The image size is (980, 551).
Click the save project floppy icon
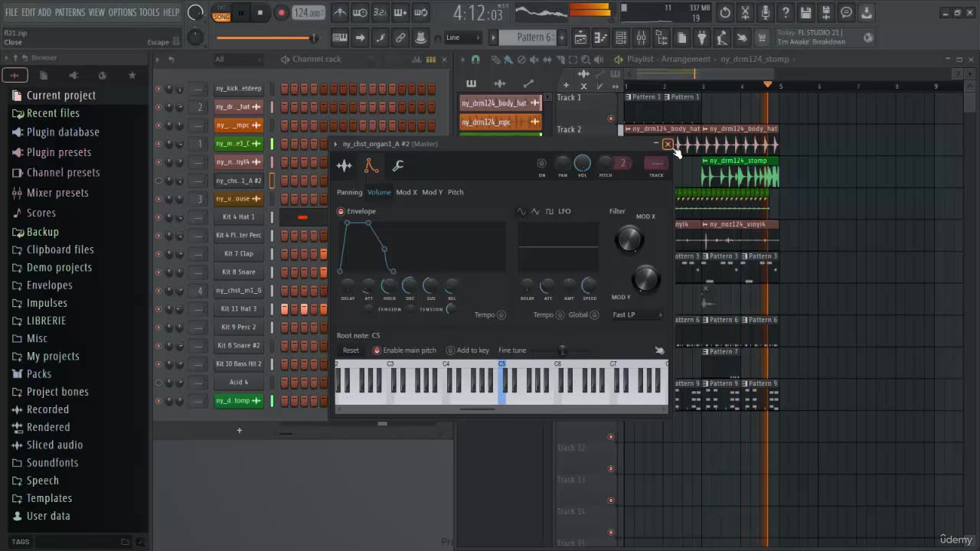coord(805,13)
